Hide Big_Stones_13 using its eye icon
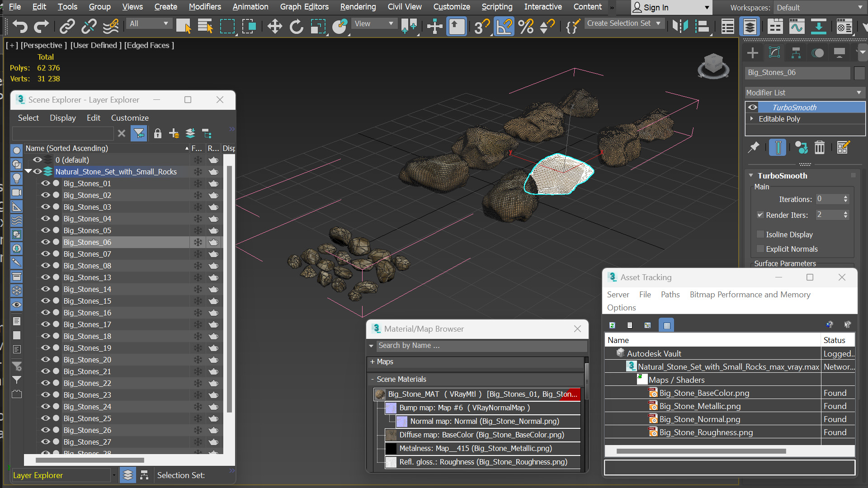868x488 pixels. 46,277
